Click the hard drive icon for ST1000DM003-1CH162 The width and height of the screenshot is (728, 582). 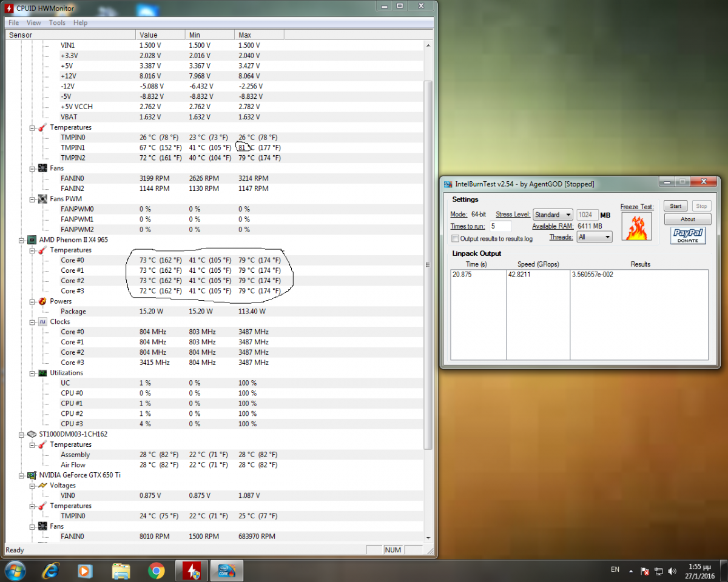click(x=32, y=434)
